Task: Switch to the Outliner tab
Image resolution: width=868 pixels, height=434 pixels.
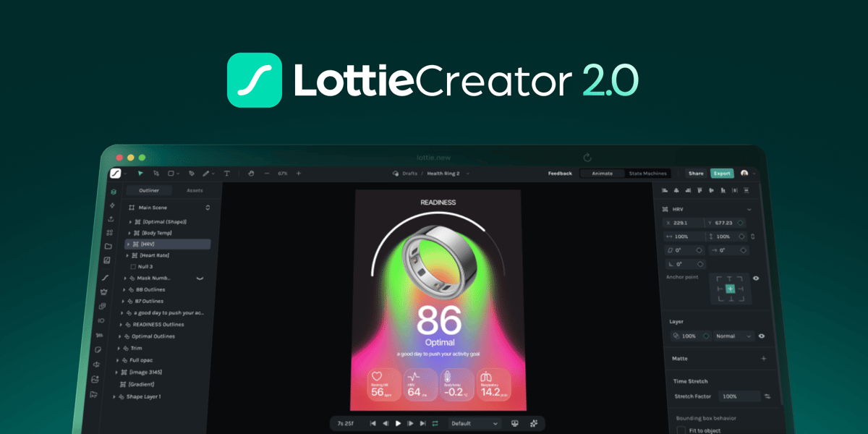Action: 150,190
